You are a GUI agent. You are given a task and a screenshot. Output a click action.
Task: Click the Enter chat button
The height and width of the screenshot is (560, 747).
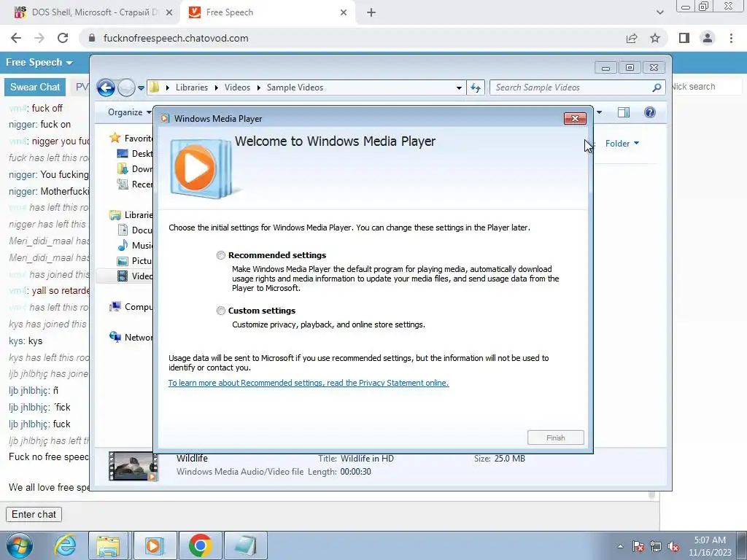34,514
